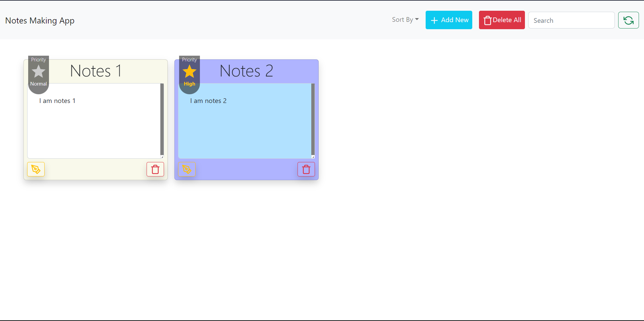Toggle the Priority ribbon on Notes 2
Viewport: 644px width, 321px height.
pyautogui.click(x=189, y=60)
